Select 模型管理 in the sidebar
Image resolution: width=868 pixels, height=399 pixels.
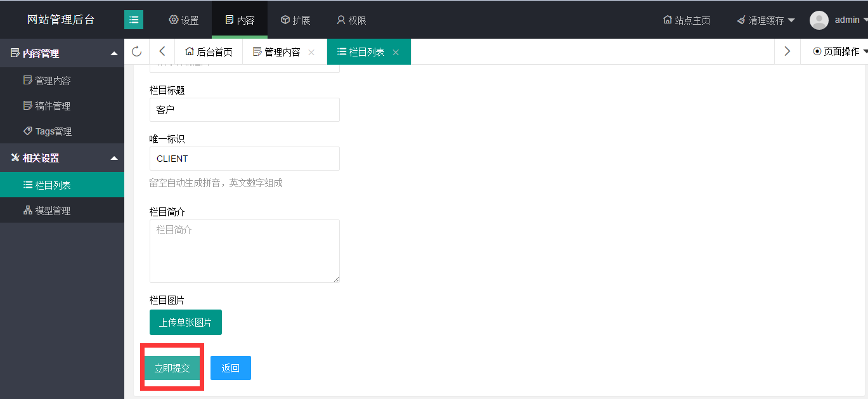[x=53, y=211]
